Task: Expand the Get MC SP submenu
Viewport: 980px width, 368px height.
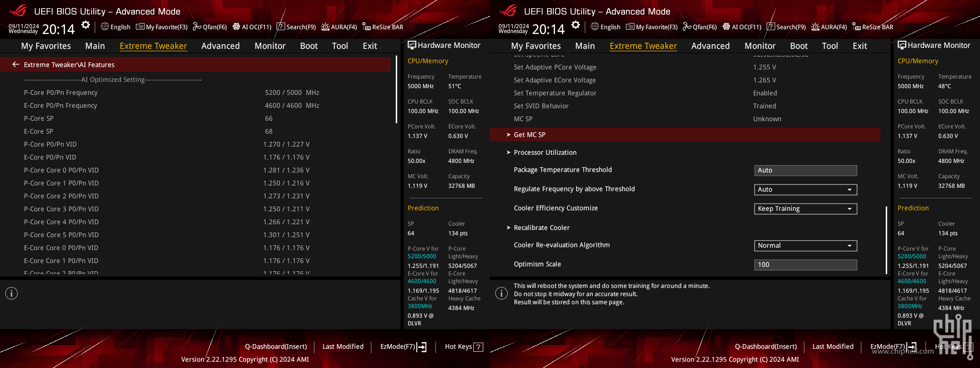Action: [x=685, y=135]
